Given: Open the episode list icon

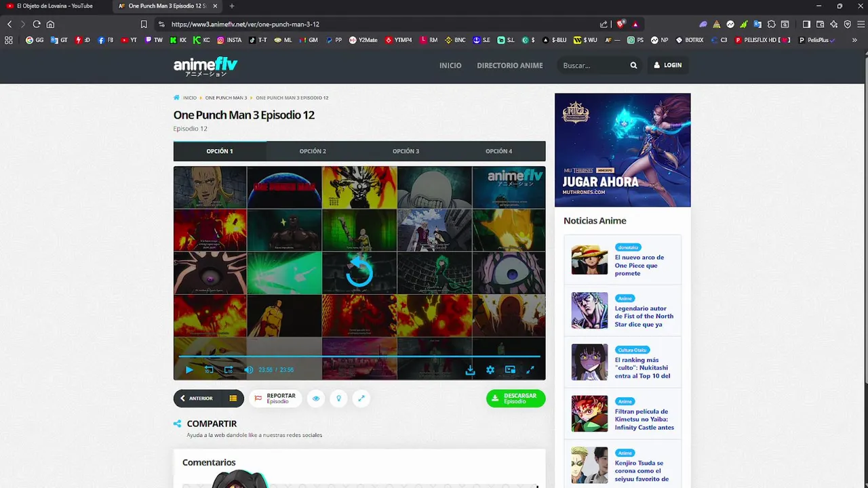Looking at the screenshot, I should [x=233, y=399].
